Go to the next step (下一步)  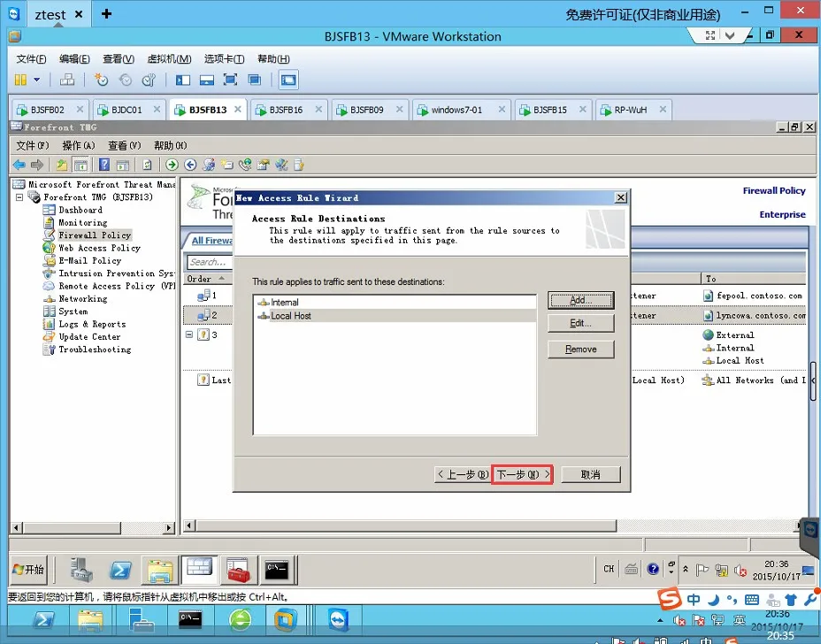coord(522,474)
